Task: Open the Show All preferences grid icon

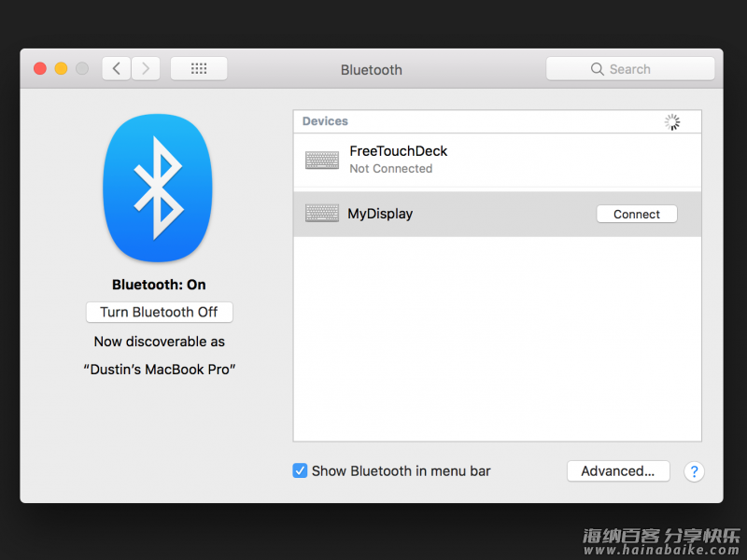Action: coord(199,69)
